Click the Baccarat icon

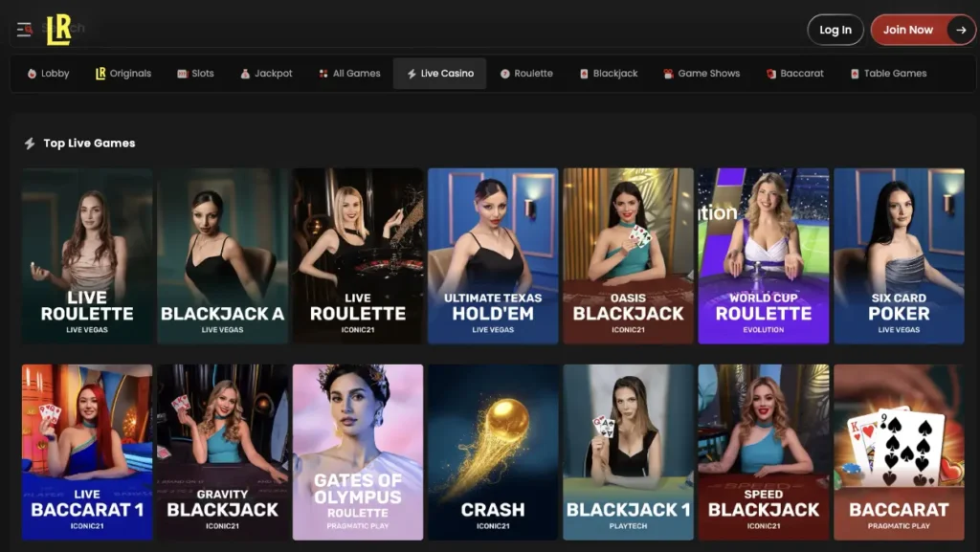(x=771, y=74)
